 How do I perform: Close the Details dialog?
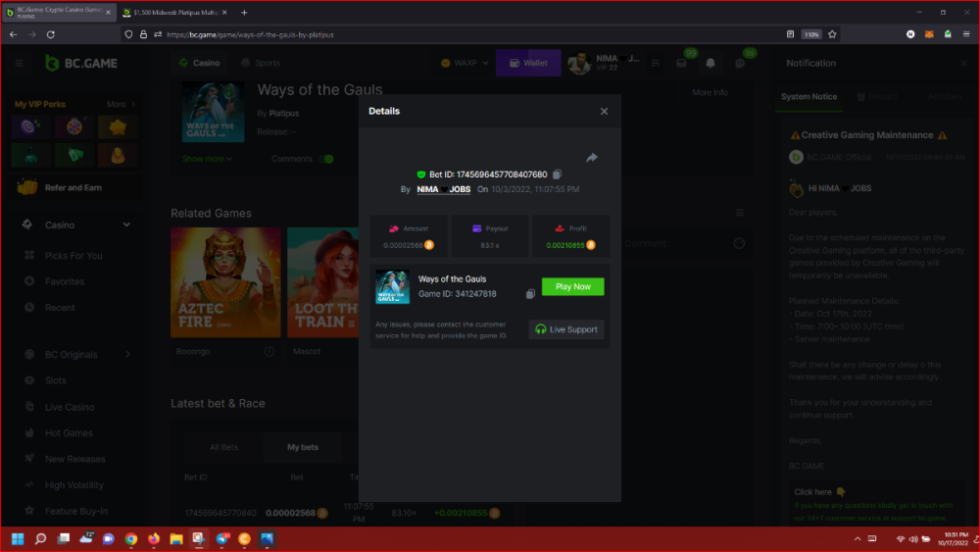604,112
